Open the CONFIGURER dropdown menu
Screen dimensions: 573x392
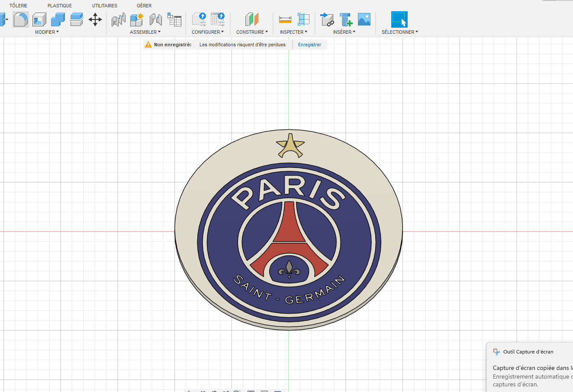(208, 32)
